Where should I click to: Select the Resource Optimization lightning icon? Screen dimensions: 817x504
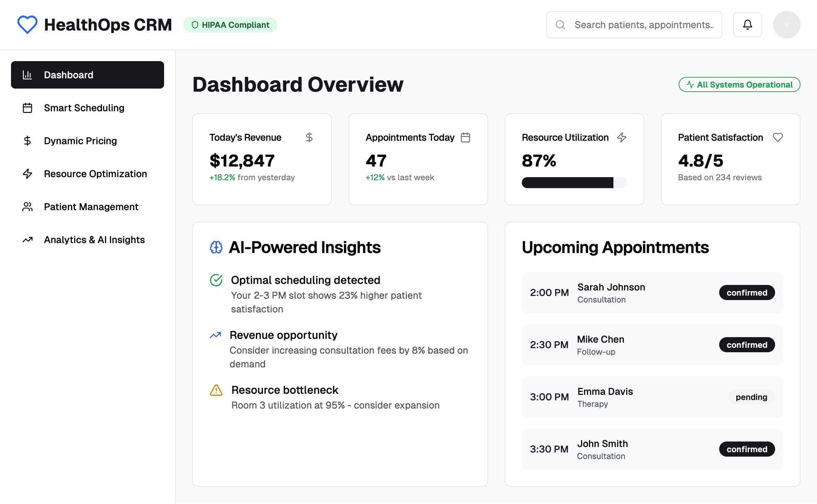[27, 174]
